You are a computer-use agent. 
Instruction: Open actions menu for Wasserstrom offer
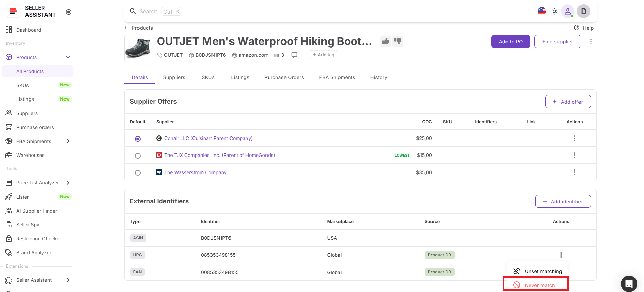click(x=574, y=172)
